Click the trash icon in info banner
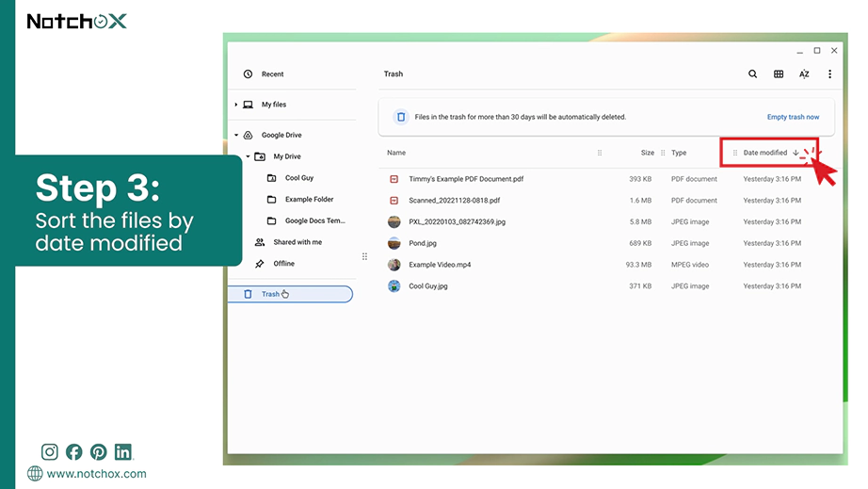Image resolution: width=868 pixels, height=489 pixels. tap(401, 117)
